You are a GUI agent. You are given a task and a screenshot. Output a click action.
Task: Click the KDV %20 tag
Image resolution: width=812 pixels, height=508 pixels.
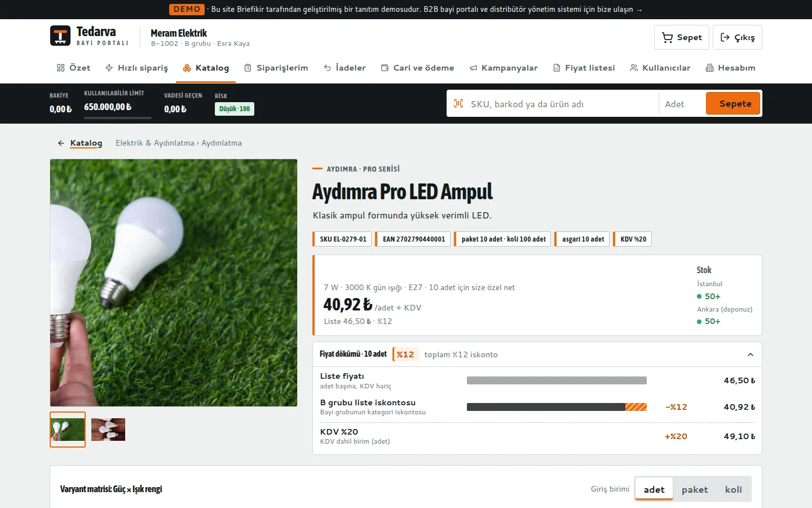pyautogui.click(x=633, y=239)
